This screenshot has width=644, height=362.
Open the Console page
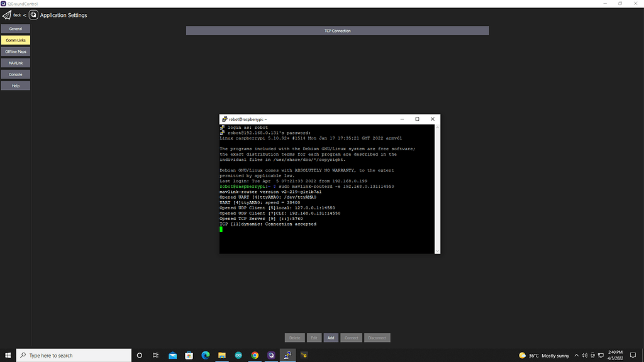click(x=16, y=74)
